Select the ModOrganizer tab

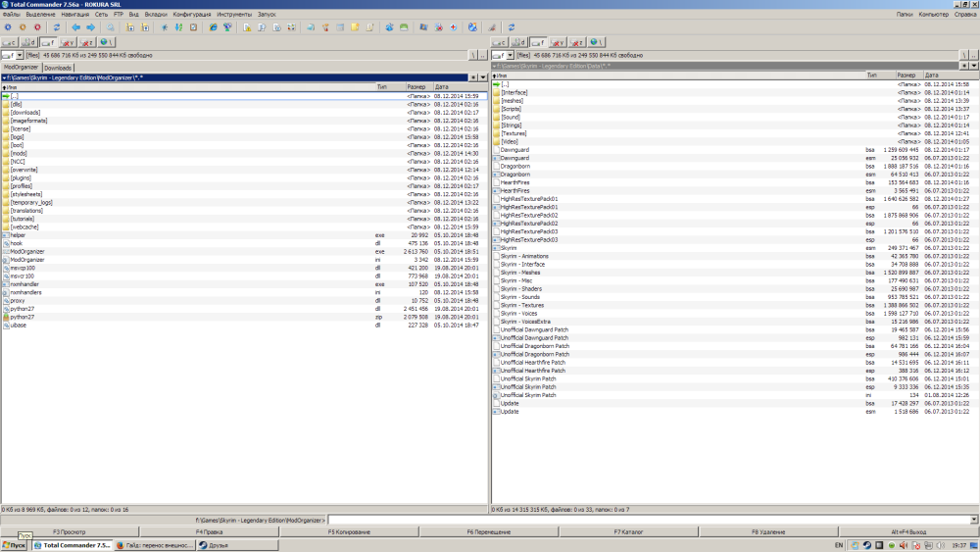tap(21, 67)
